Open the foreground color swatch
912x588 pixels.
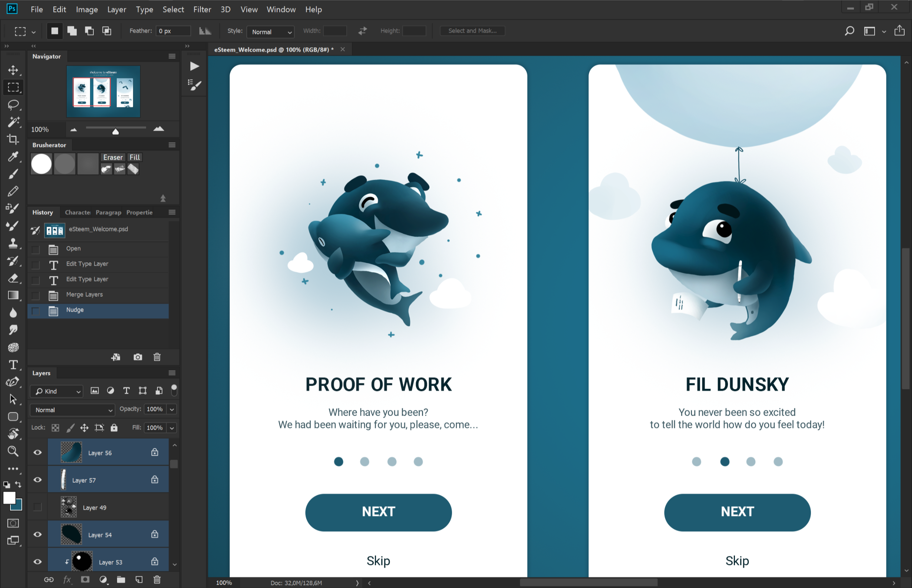9,498
